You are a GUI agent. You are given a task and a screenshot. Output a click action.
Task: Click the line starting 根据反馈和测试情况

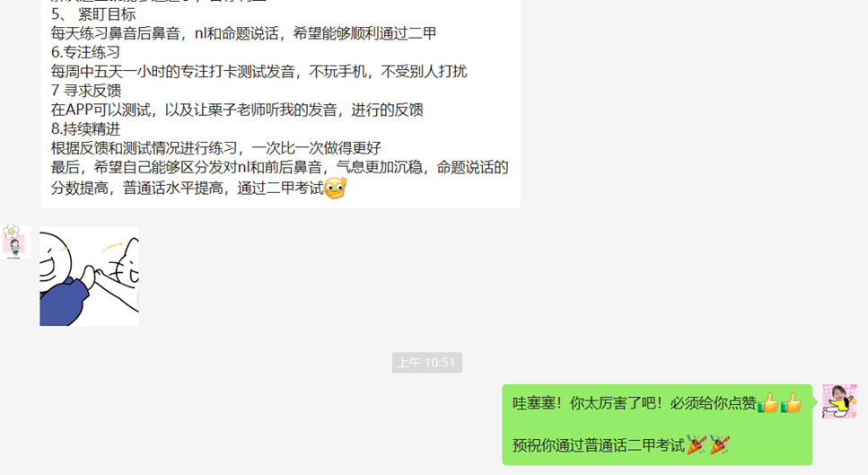[216, 148]
